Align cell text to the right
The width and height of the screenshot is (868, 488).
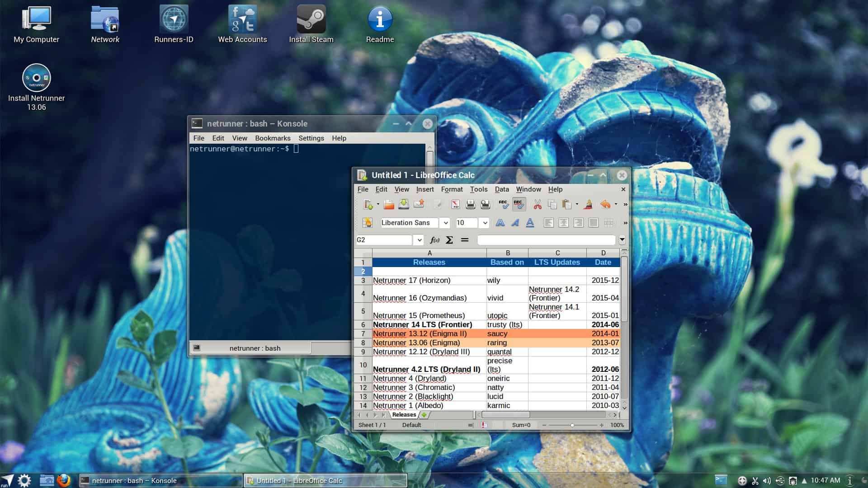pos(578,223)
